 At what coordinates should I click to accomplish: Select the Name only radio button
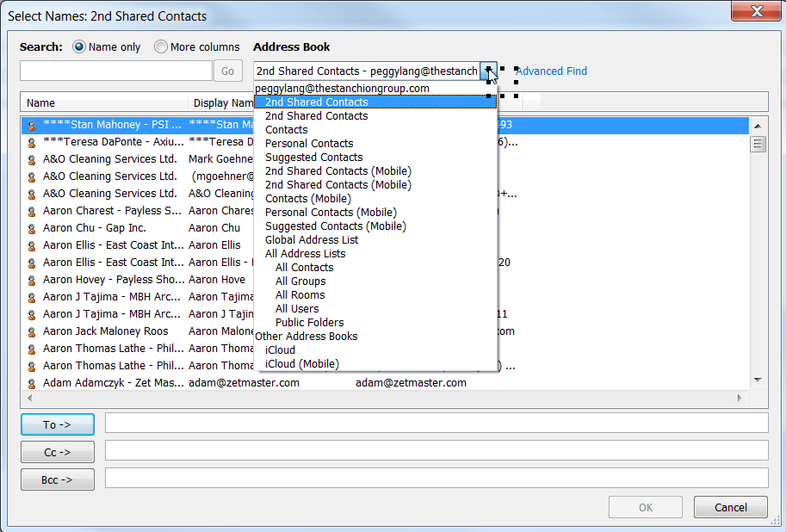click(x=77, y=47)
